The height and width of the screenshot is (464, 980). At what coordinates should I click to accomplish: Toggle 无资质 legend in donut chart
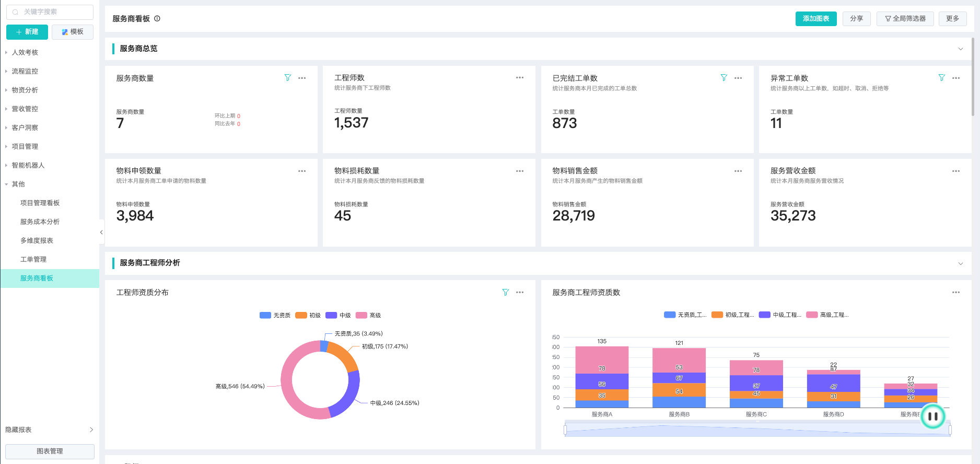coord(275,315)
